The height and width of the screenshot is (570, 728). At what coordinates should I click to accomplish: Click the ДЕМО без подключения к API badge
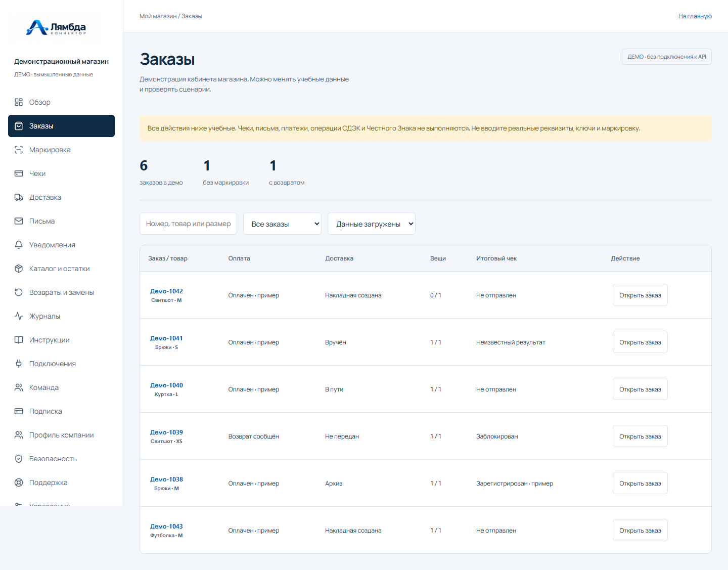tap(667, 57)
